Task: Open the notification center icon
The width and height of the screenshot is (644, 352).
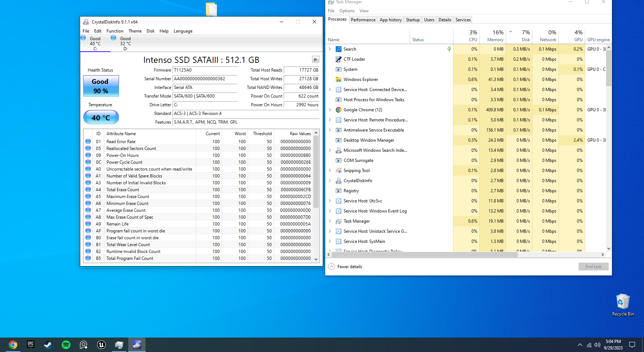Action: coord(632,345)
